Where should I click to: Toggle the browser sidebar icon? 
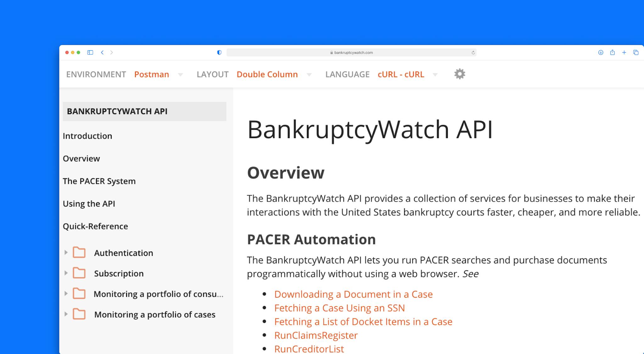[x=91, y=53]
